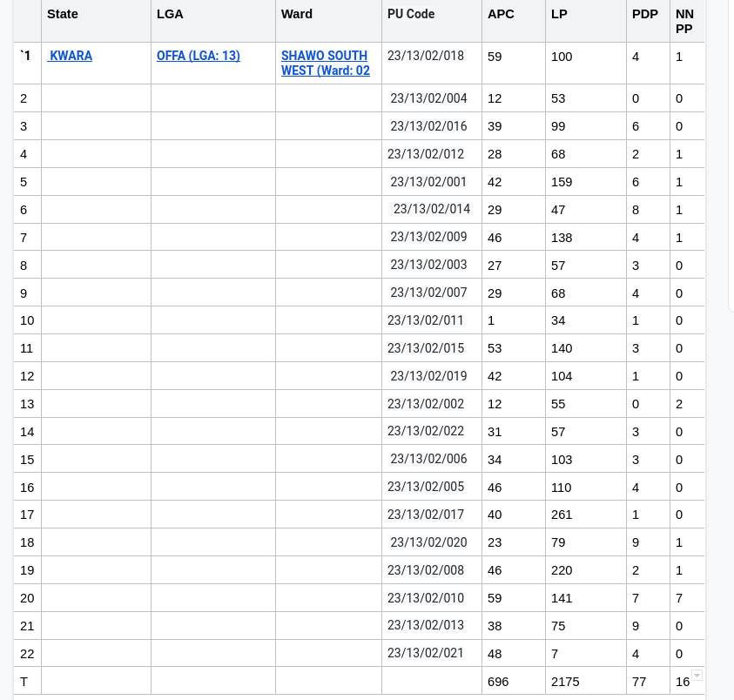Click PU code 23/13/02/022
Screen dimensions: 734x700
point(426,431)
